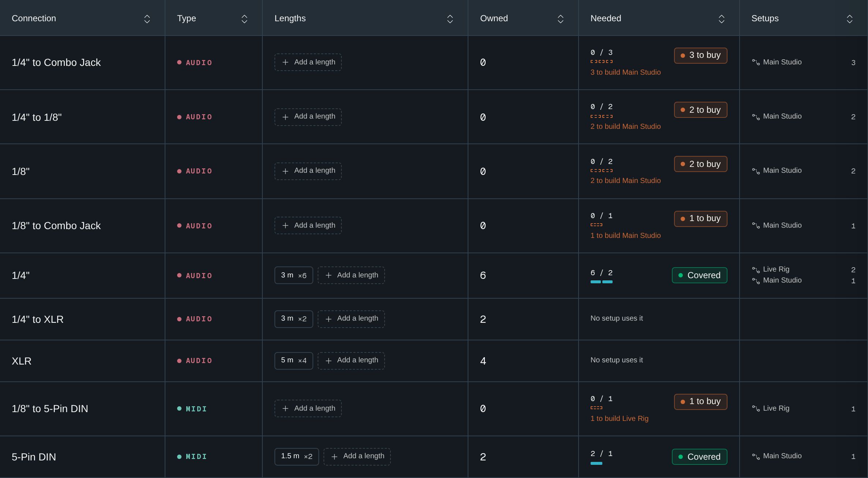Sort by Lengths column arrows
This screenshot has height=478, width=868.
click(450, 19)
